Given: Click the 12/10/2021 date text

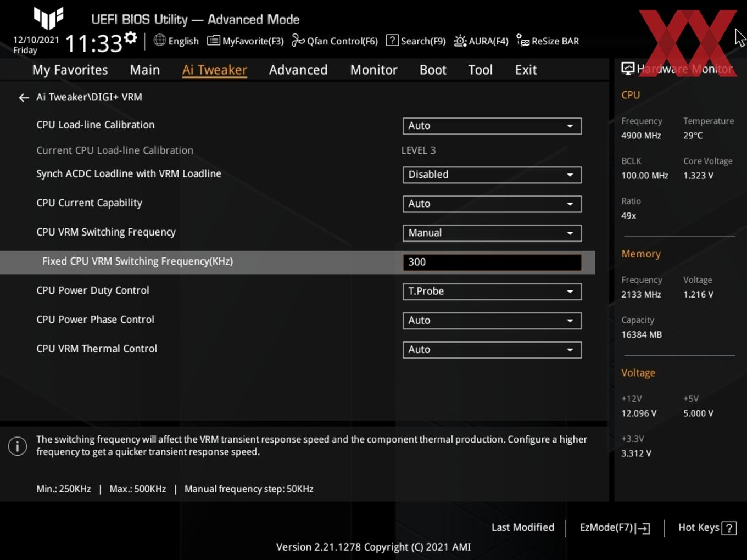Looking at the screenshot, I should pyautogui.click(x=36, y=40).
